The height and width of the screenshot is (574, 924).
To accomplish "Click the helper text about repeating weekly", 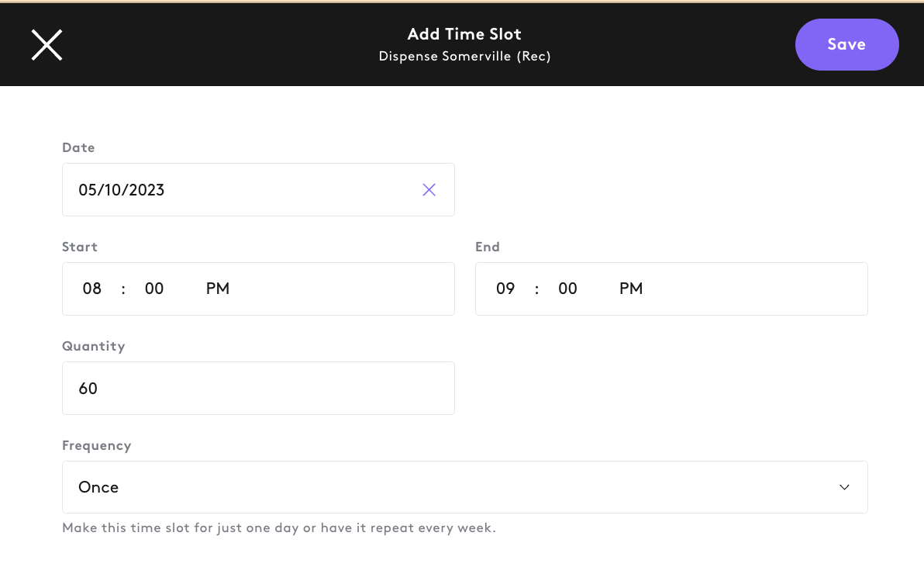I will (x=279, y=528).
